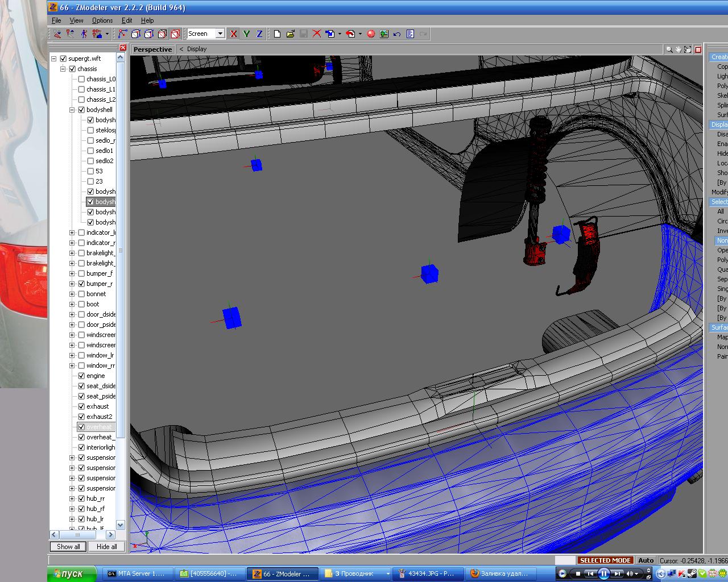This screenshot has width=728, height=582.
Task: Click the Hide all button
Action: pos(106,547)
